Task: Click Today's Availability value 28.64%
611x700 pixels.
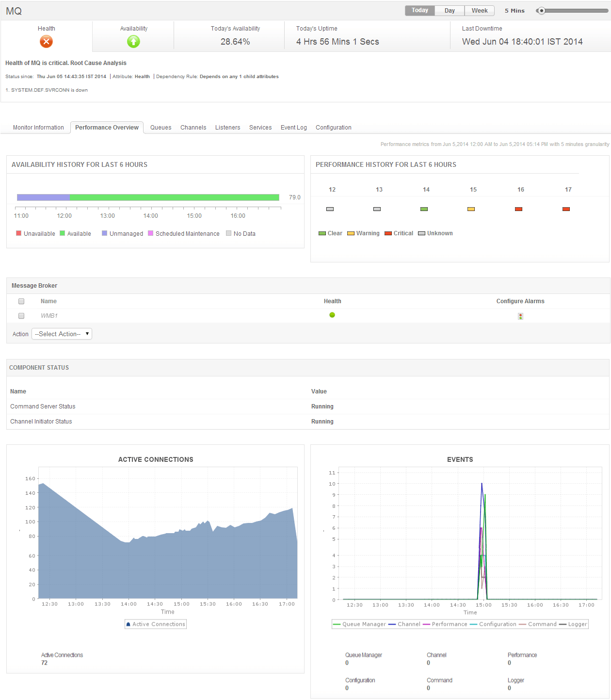Action: 235,42
